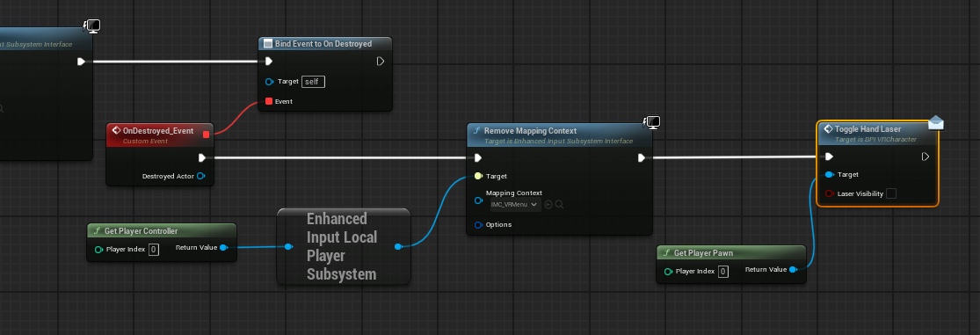This screenshot has height=335, width=980.
Task: Click the client-only monitor icon on the cut-off left node
Action: tap(92, 25)
